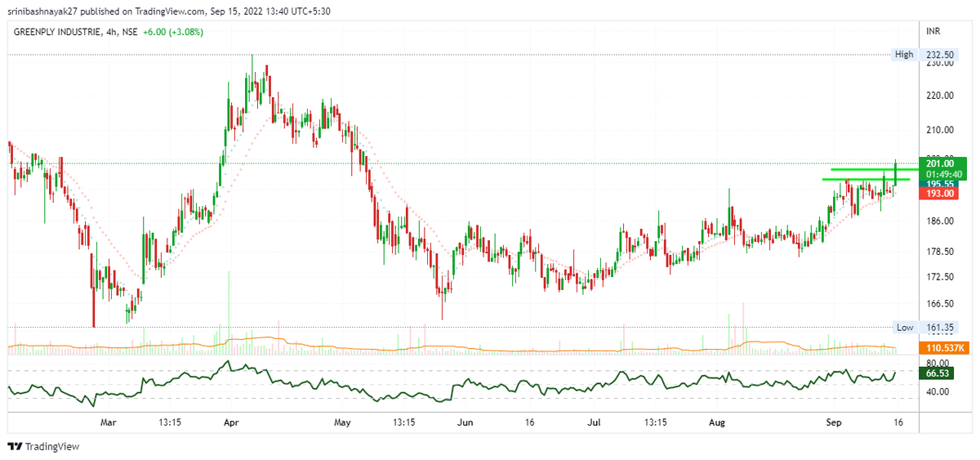Click the Aug label on time axis

tap(716, 422)
